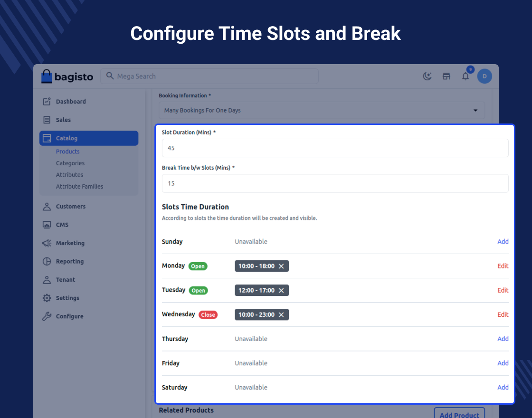Click the bagisto logo
The image size is (532, 418).
click(x=67, y=76)
